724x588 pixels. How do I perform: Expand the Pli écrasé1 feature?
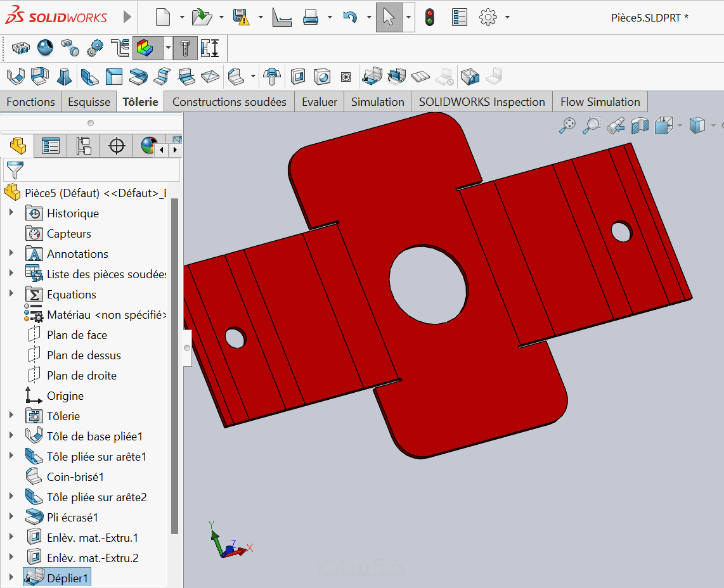pyautogui.click(x=11, y=517)
